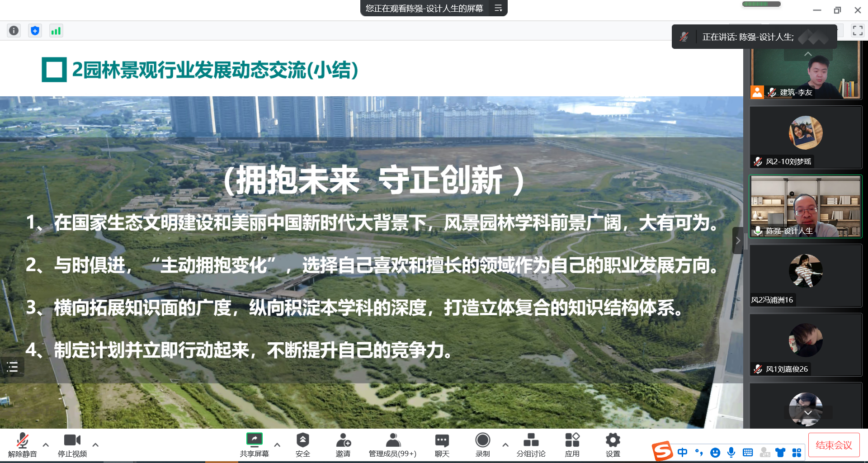
Task: Select 风2-10刘梦瑶 participant video tile
Action: (806, 137)
